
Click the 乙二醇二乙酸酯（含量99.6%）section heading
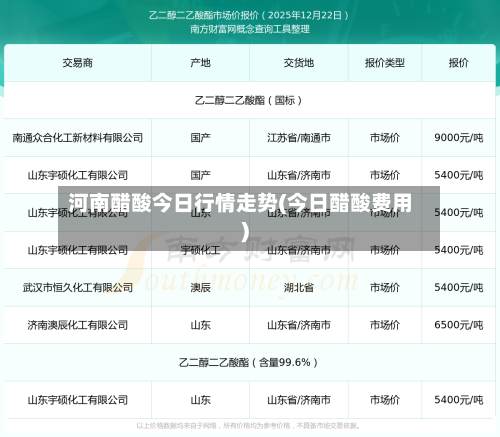[248, 362]
